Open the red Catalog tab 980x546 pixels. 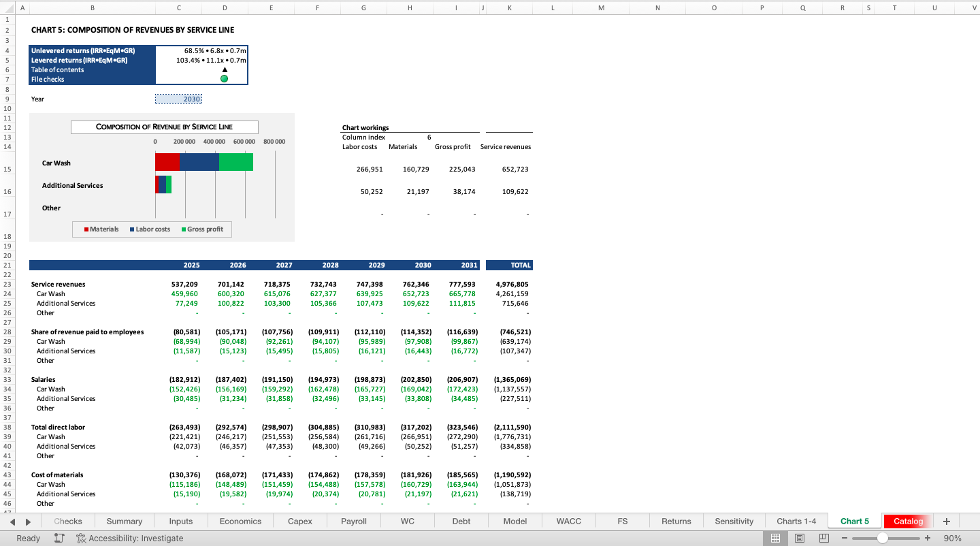click(x=909, y=521)
